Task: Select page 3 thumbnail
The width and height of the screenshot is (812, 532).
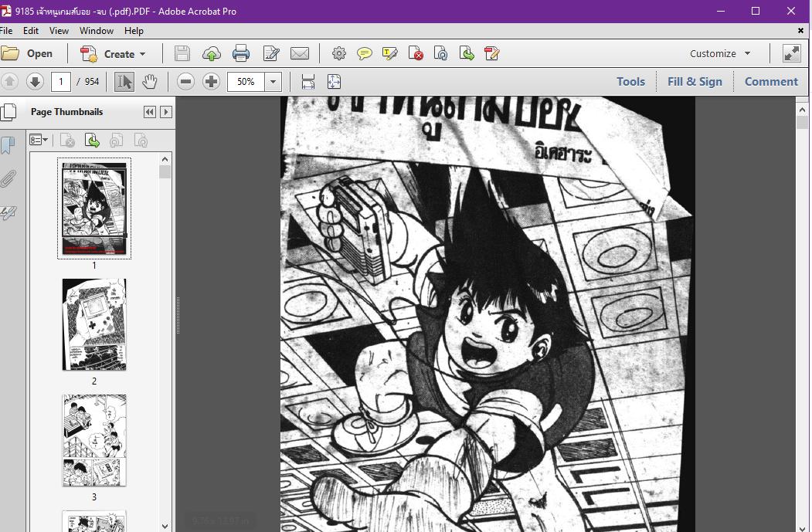Action: click(94, 440)
